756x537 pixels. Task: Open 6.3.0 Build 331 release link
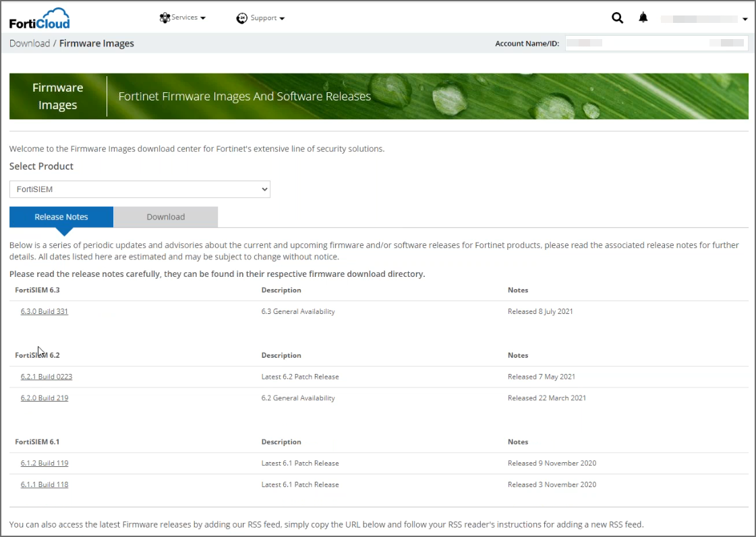tap(45, 311)
